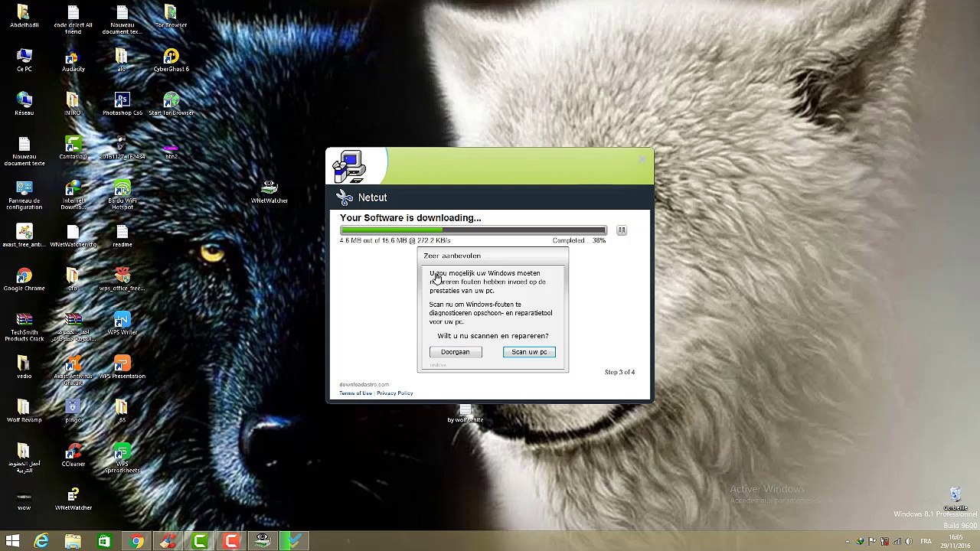Select the wps_office_free installer icon
Screen dimensions: 980x551
pyautogui.click(x=122, y=279)
